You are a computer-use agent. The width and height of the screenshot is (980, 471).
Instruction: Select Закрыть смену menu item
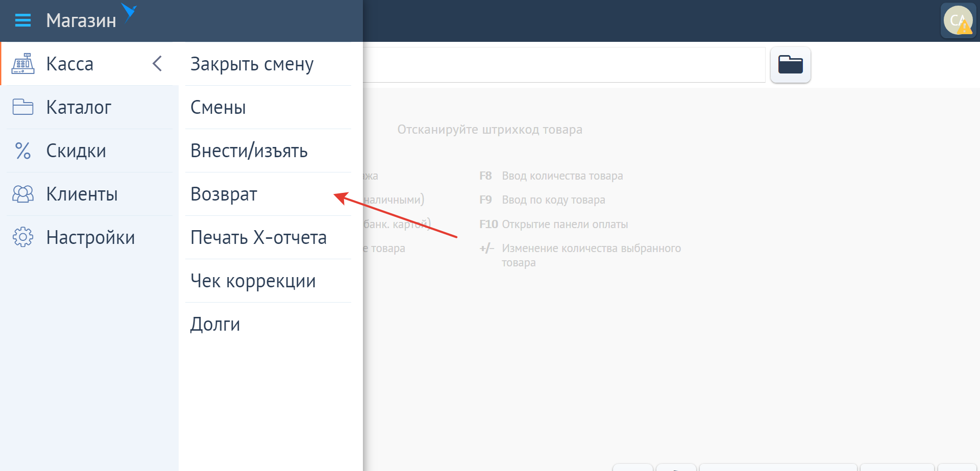pos(268,64)
